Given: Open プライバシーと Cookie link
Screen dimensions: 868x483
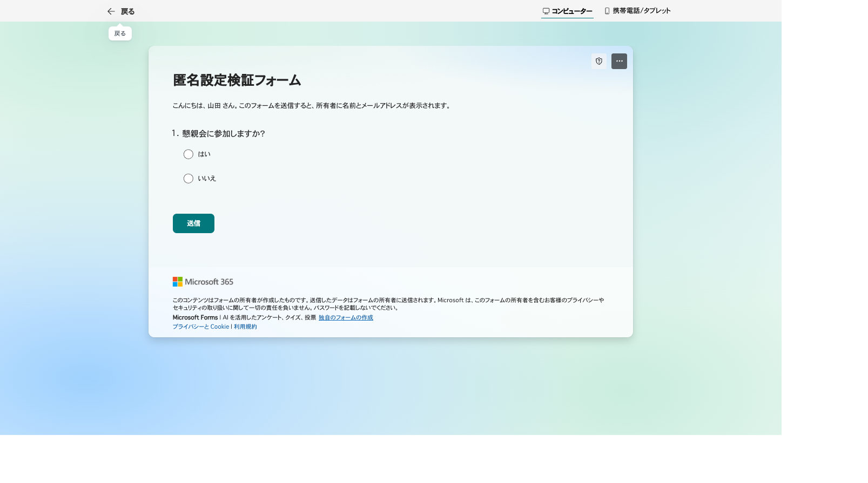Looking at the screenshot, I should [201, 326].
